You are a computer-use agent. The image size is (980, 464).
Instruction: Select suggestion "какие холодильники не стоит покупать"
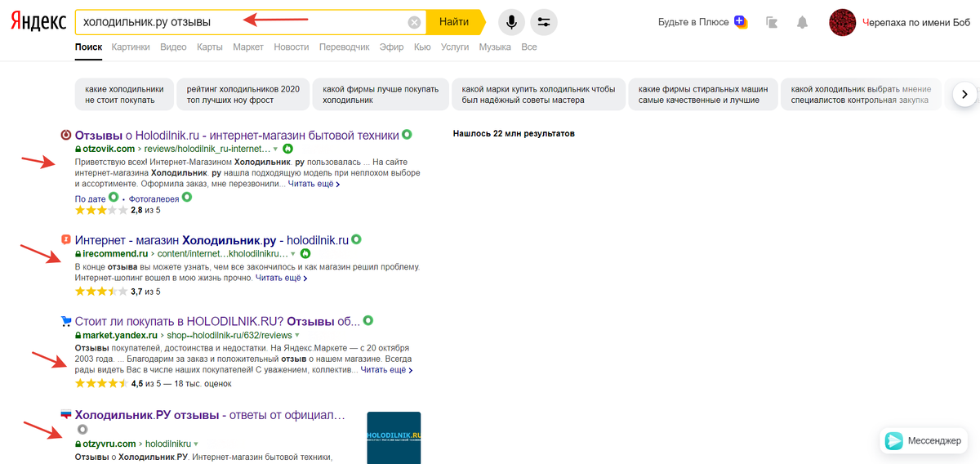(x=124, y=94)
